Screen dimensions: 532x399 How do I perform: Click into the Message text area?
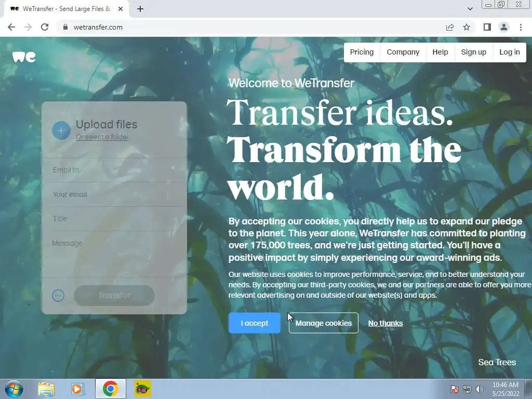(114, 254)
